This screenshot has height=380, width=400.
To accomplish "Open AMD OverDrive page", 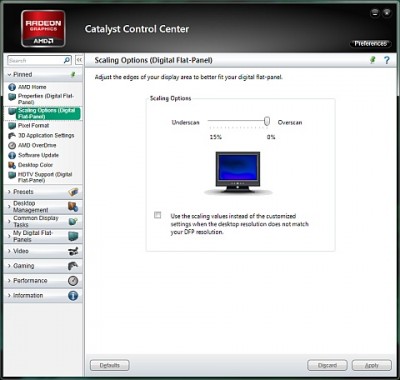I will pos(37,146).
